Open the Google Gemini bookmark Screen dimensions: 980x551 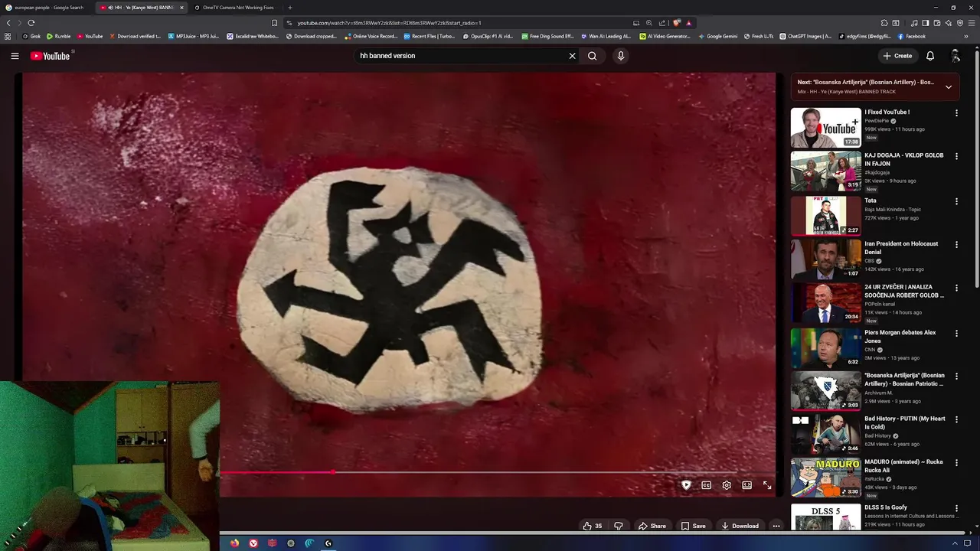pos(718,36)
